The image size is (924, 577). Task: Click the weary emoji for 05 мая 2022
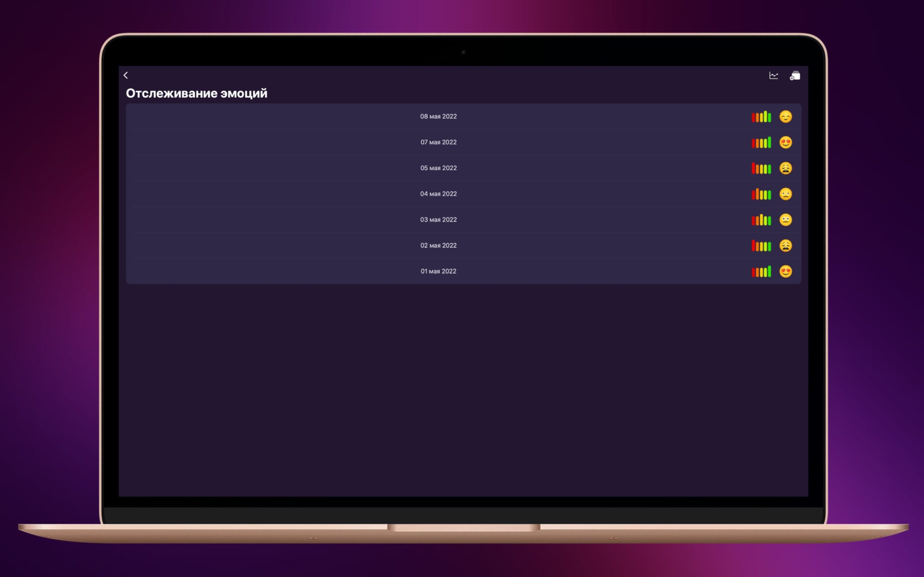click(x=785, y=168)
